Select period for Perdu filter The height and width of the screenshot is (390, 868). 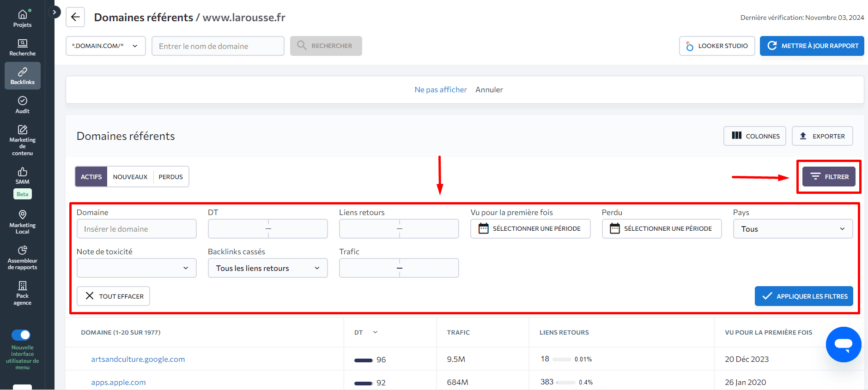662,229
